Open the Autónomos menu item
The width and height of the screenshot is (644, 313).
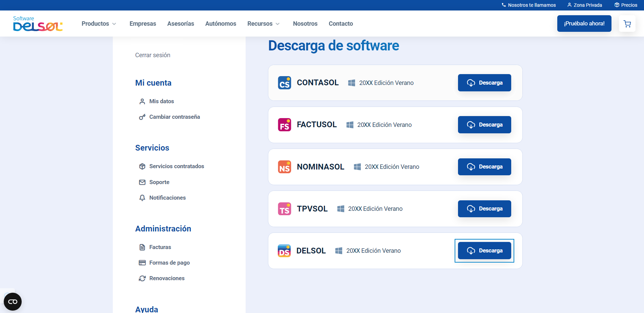pos(221,24)
